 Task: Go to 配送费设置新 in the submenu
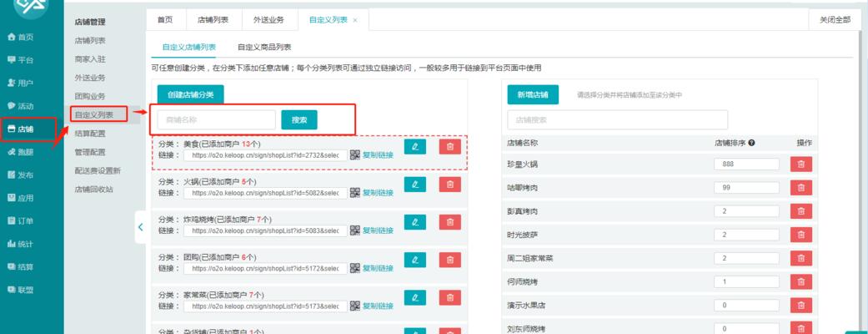(98, 171)
